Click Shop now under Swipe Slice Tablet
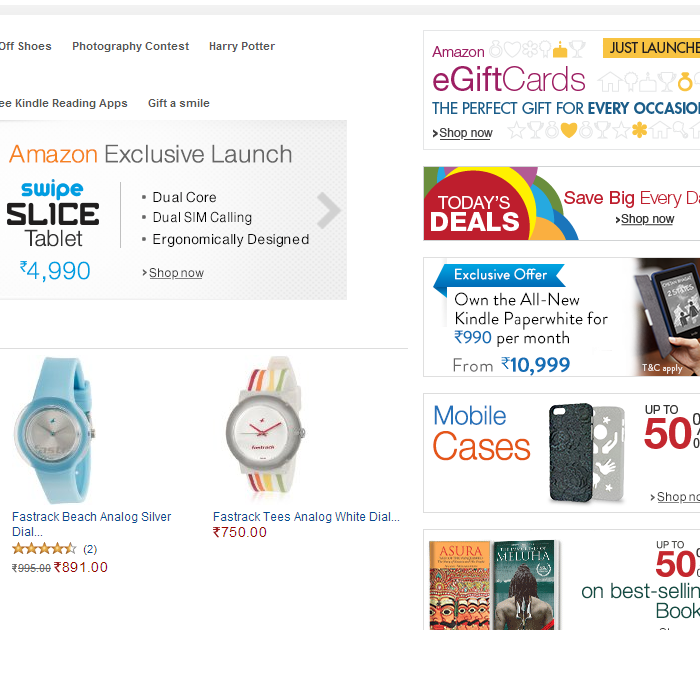The width and height of the screenshot is (700, 700). (176, 273)
